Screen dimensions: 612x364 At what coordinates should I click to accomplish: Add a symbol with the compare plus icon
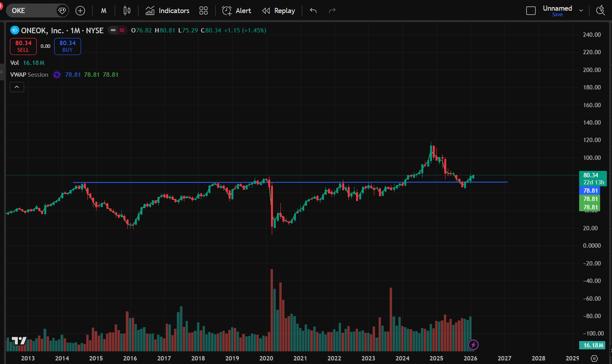pyautogui.click(x=80, y=10)
